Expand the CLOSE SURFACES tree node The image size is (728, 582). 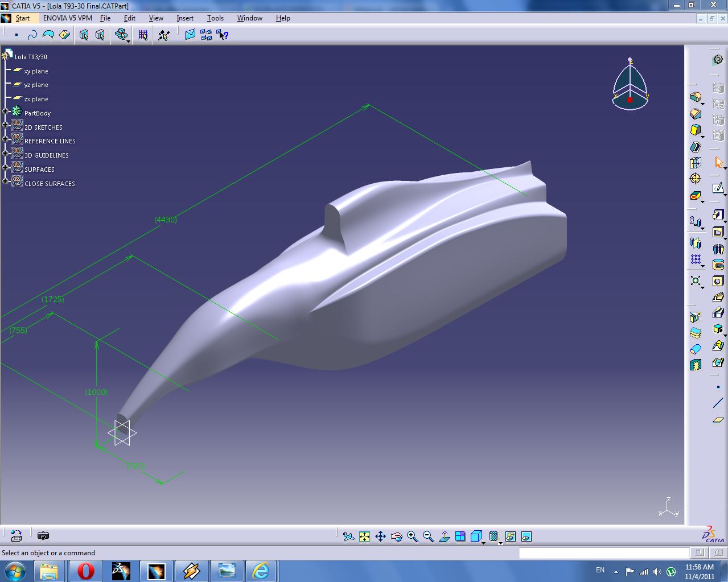point(5,181)
